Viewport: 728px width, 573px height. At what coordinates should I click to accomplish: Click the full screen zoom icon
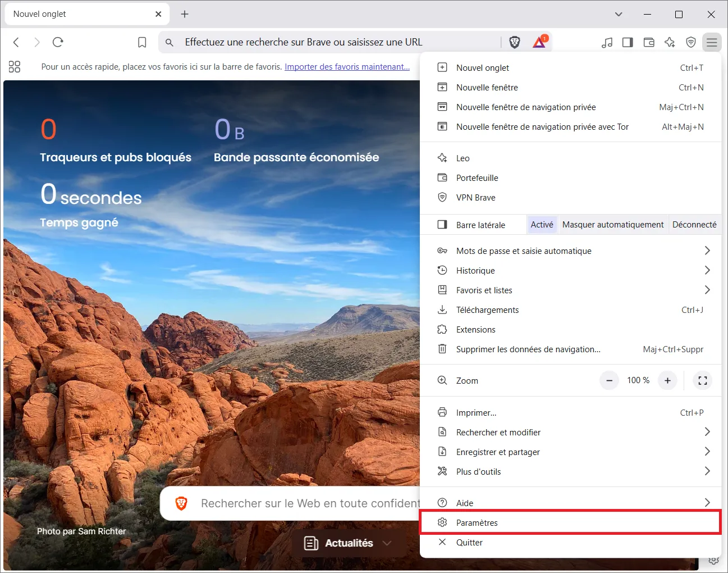tap(702, 380)
